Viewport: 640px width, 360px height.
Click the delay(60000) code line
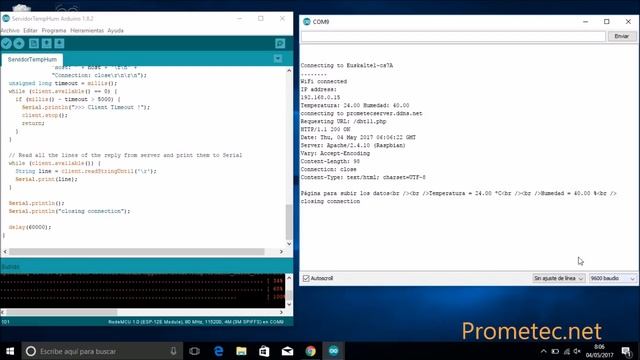pyautogui.click(x=30, y=227)
